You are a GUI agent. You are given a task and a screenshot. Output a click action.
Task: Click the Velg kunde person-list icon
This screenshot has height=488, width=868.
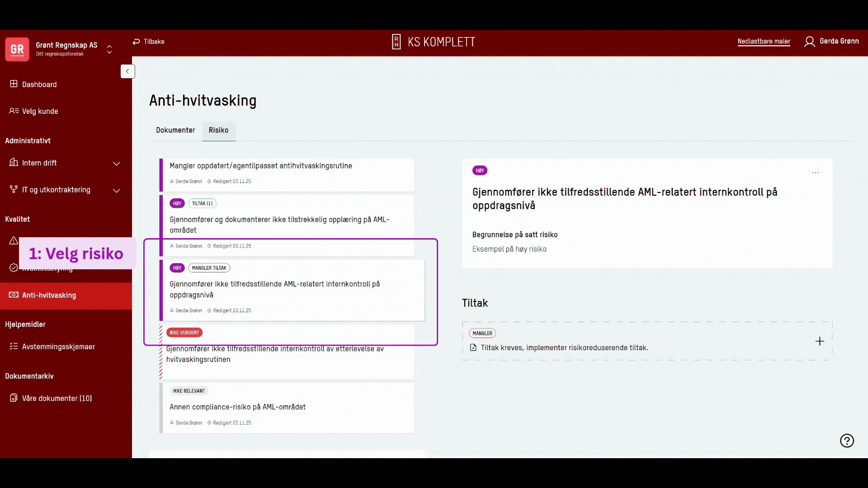(x=14, y=111)
